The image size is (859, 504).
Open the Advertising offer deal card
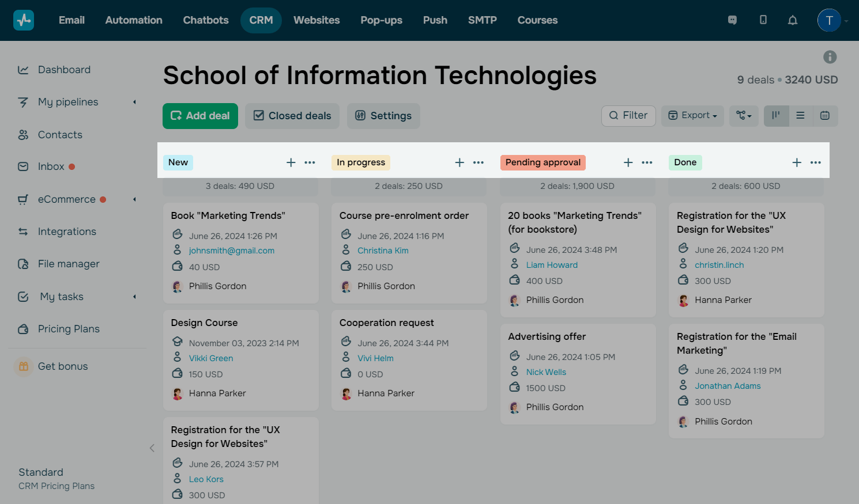pyautogui.click(x=547, y=336)
